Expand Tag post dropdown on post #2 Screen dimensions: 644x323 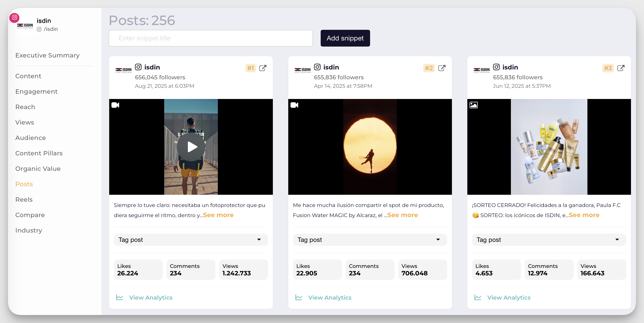pos(370,240)
